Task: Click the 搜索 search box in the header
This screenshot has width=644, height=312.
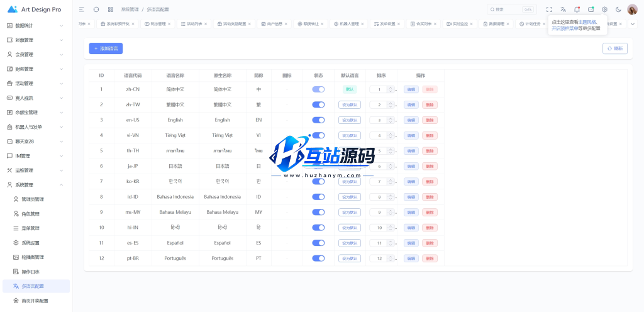Action: (511, 9)
